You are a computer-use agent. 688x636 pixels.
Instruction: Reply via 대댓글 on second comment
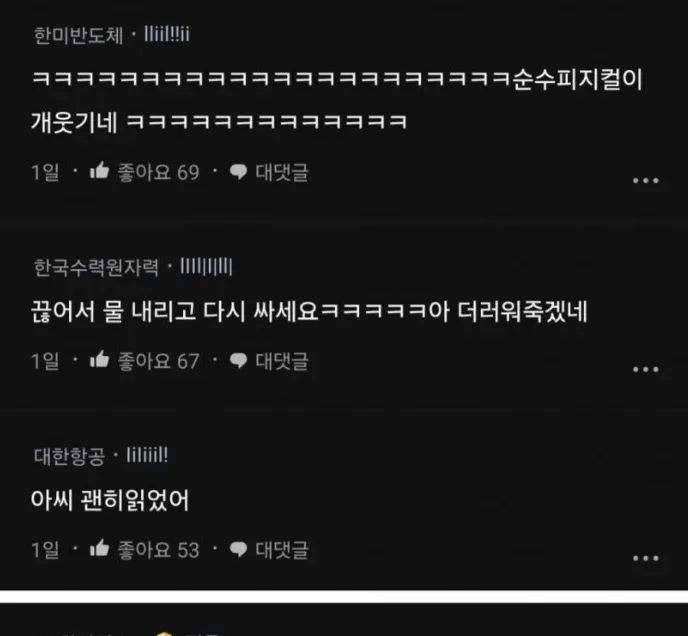[282, 361]
